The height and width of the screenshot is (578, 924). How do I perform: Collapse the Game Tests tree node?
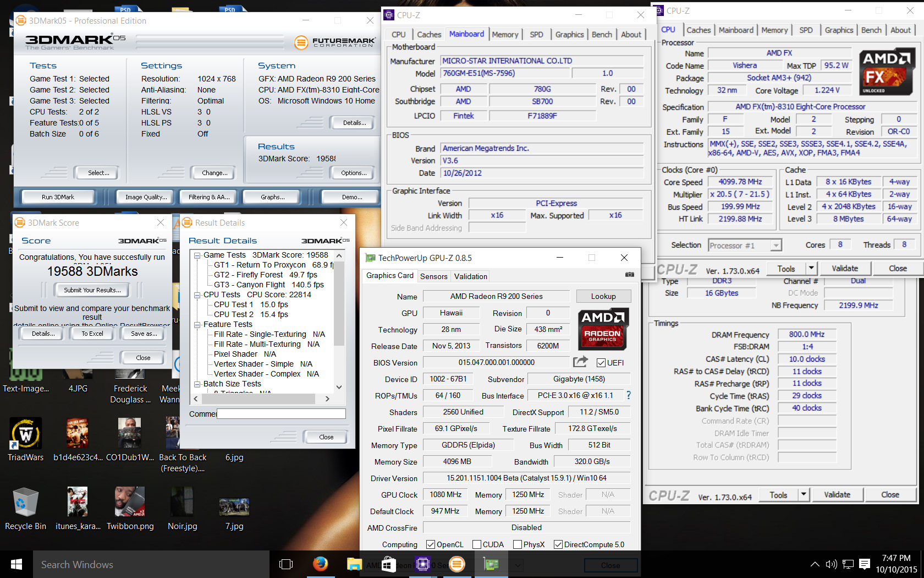(197, 255)
